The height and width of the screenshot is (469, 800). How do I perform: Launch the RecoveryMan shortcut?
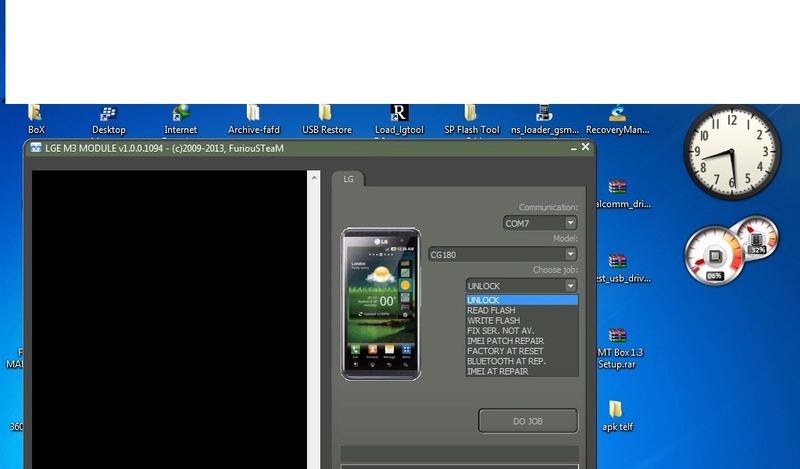[617, 119]
